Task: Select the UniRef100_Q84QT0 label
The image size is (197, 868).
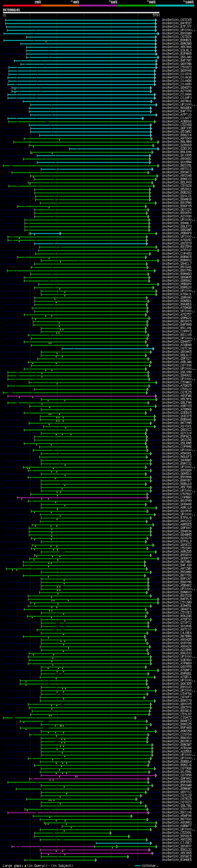Action: click(x=177, y=88)
